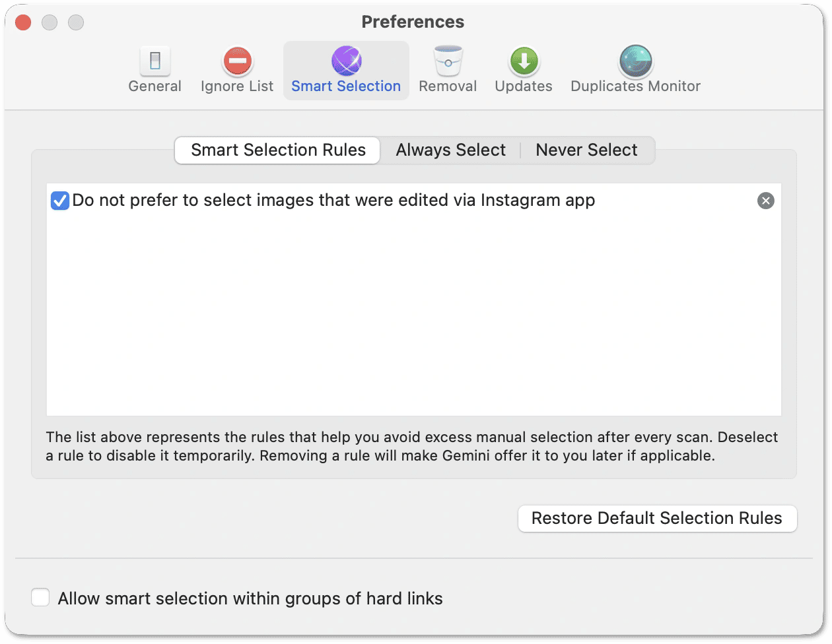Click Restore Default Selection Rules
832x644 pixels.
[657, 519]
